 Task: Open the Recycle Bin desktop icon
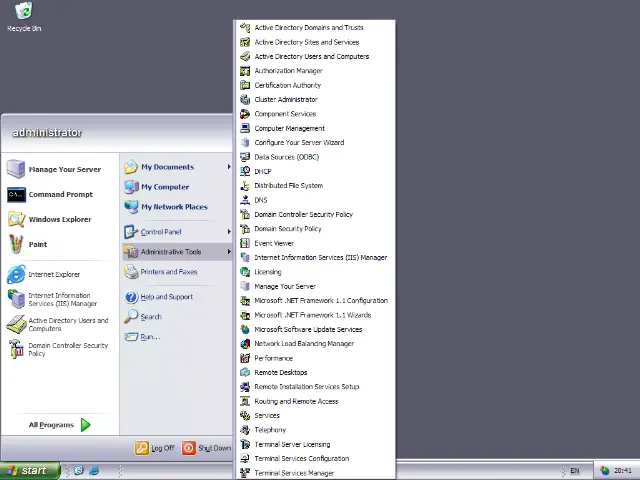24,16
